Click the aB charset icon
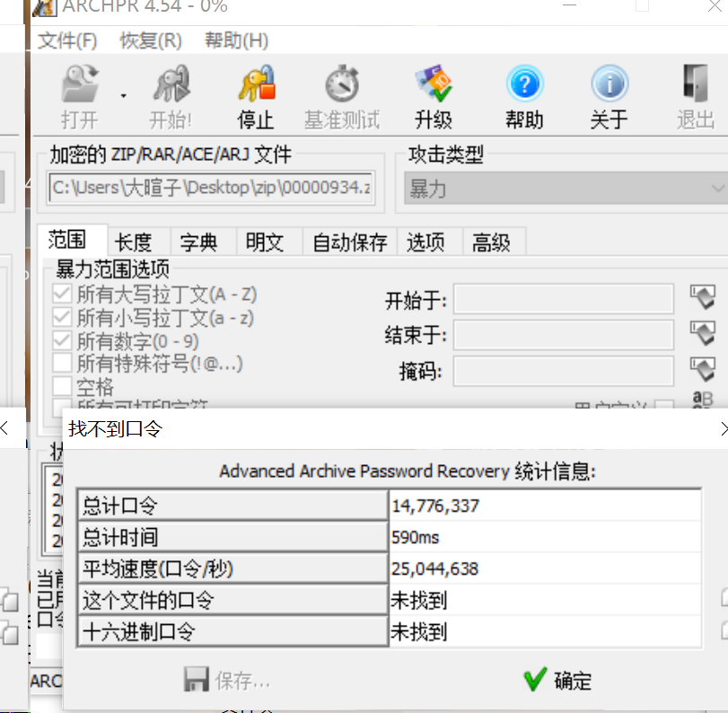728x713 pixels. [703, 400]
